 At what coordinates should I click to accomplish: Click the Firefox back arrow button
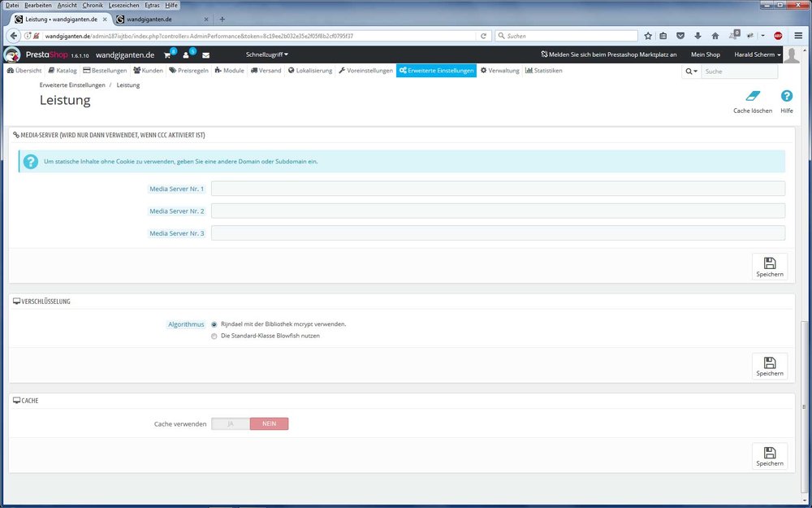click(x=14, y=36)
